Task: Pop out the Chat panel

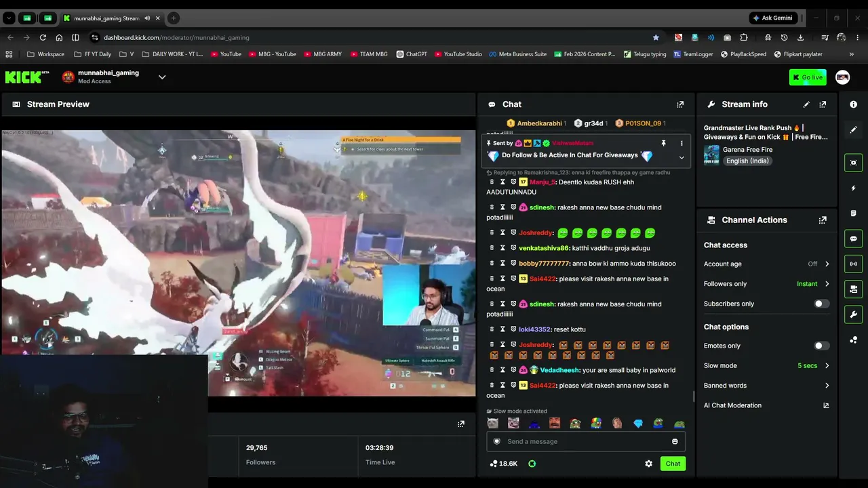Action: 680,104
